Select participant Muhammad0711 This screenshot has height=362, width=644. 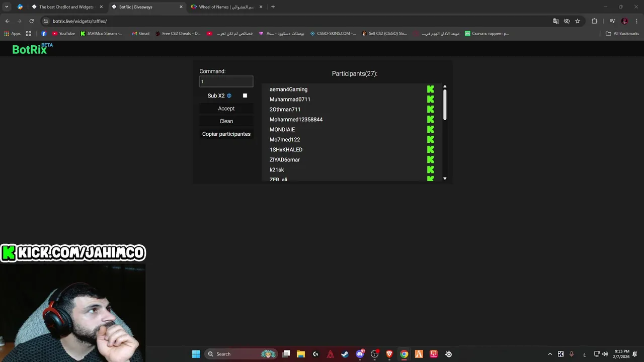290,100
